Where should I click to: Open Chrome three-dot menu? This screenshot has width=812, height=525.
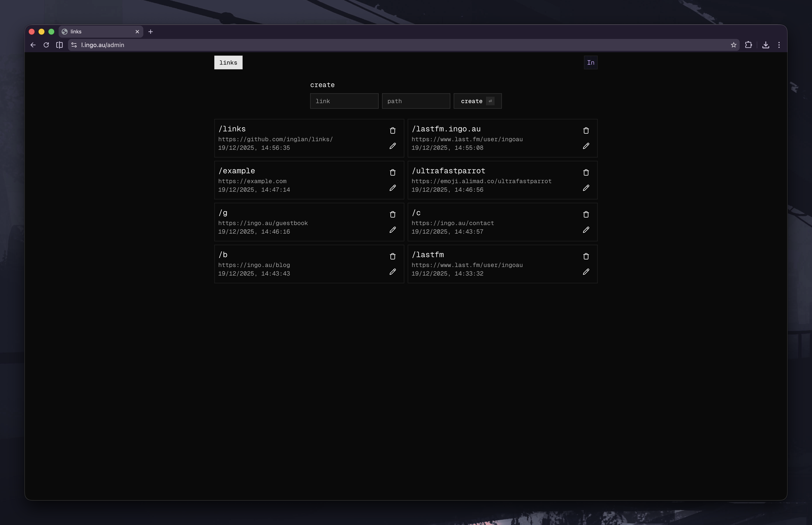pyautogui.click(x=779, y=45)
